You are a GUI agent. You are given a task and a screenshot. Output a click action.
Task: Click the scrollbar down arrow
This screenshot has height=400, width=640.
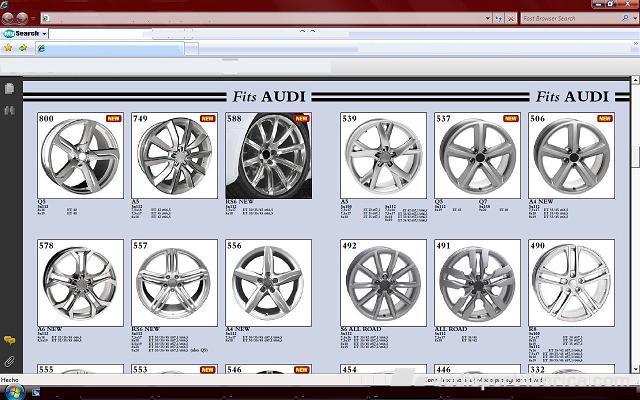point(636,369)
